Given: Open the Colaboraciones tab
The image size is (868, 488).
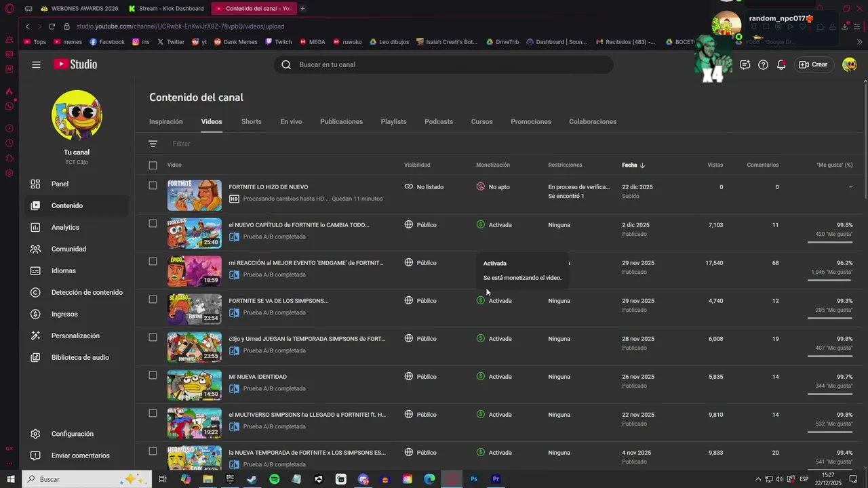Looking at the screenshot, I should coord(593,121).
